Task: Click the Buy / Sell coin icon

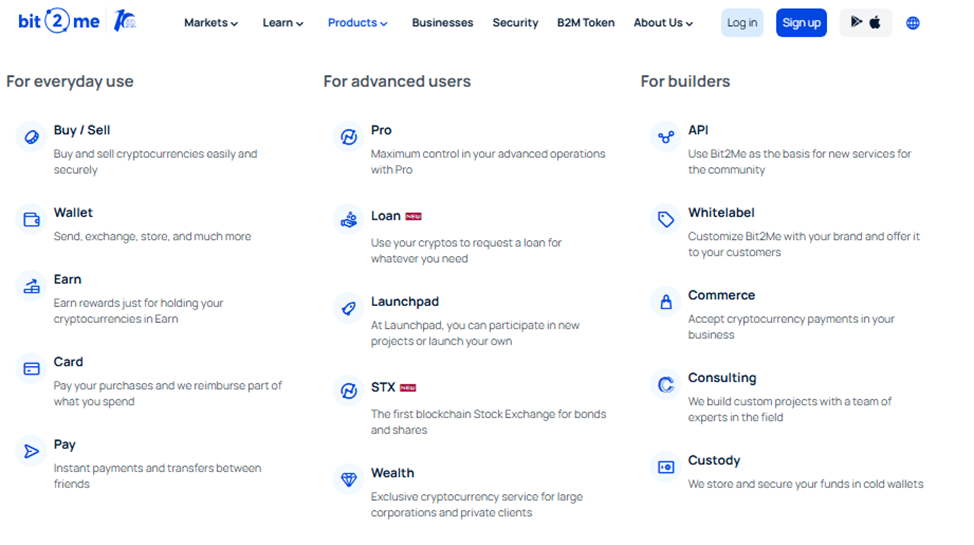Action: point(31,136)
